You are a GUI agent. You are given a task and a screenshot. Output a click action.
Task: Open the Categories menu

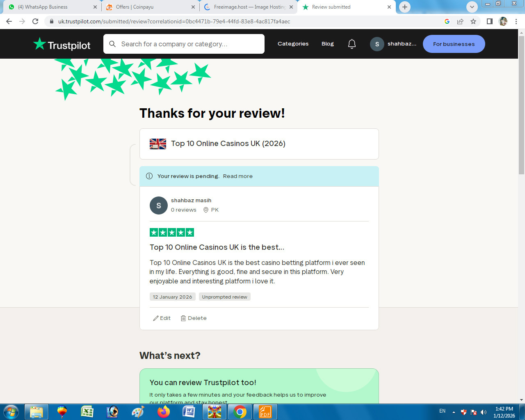tap(293, 44)
